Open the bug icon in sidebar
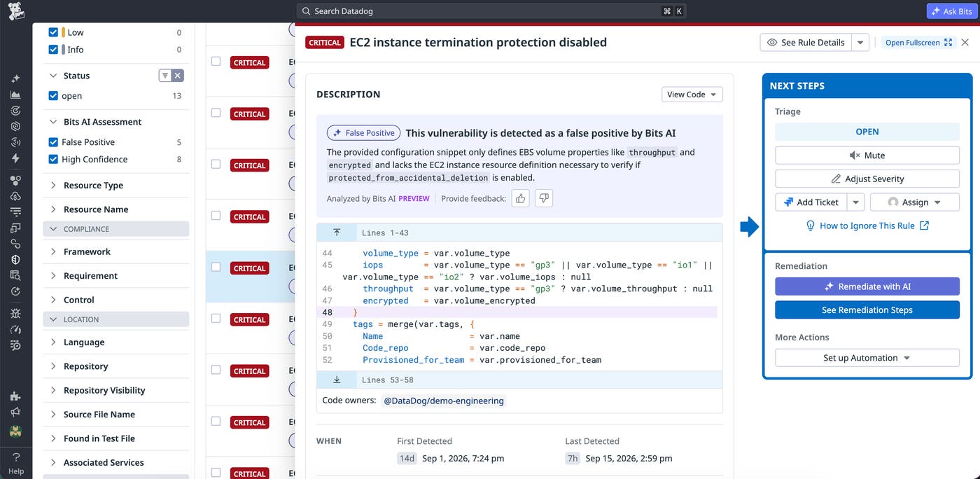 tap(15, 313)
